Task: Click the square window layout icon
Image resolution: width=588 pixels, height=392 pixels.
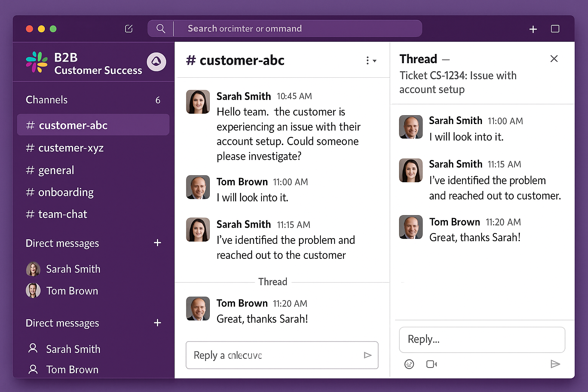Action: pyautogui.click(x=555, y=29)
